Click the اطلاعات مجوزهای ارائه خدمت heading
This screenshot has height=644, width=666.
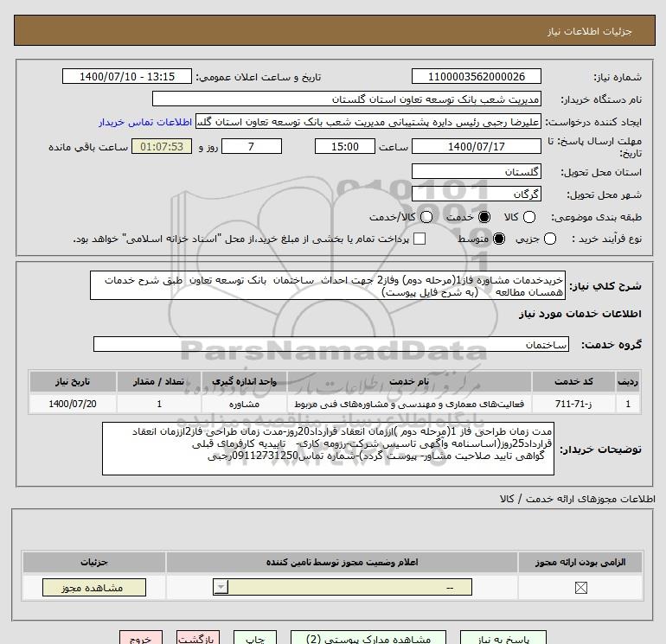(578, 499)
